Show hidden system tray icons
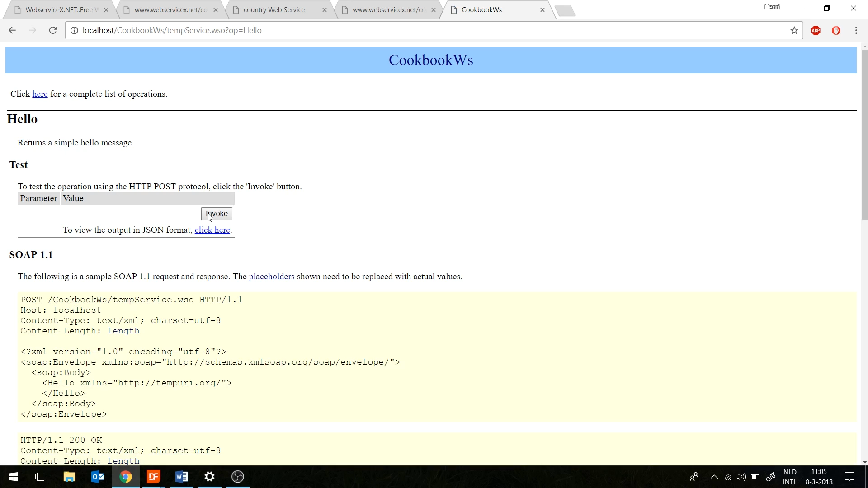 coord(714,477)
